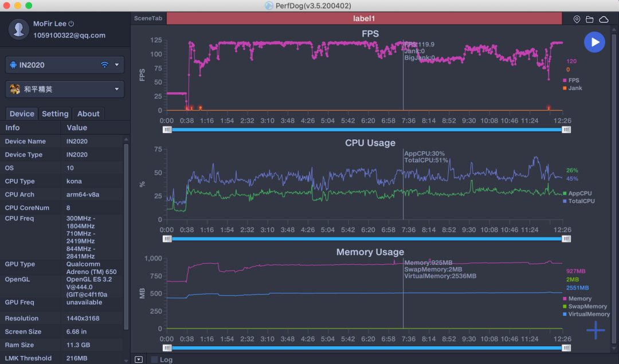This screenshot has width=619, height=364.
Task: Switch to the Device tab
Action: (x=22, y=113)
